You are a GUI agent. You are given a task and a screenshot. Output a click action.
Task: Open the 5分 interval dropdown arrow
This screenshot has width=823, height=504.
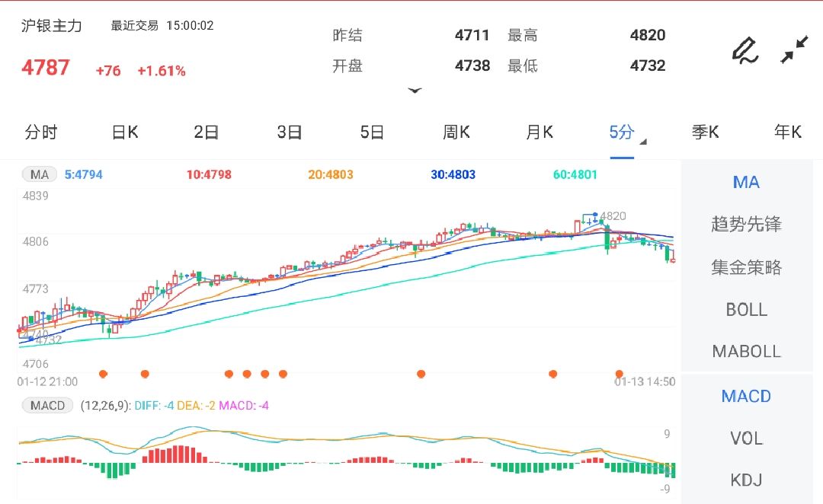tap(643, 142)
